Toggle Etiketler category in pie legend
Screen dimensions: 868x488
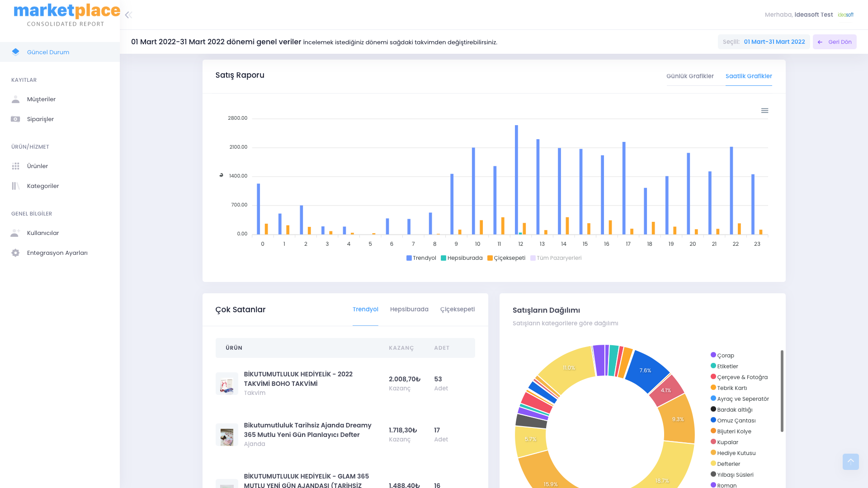[x=724, y=366]
